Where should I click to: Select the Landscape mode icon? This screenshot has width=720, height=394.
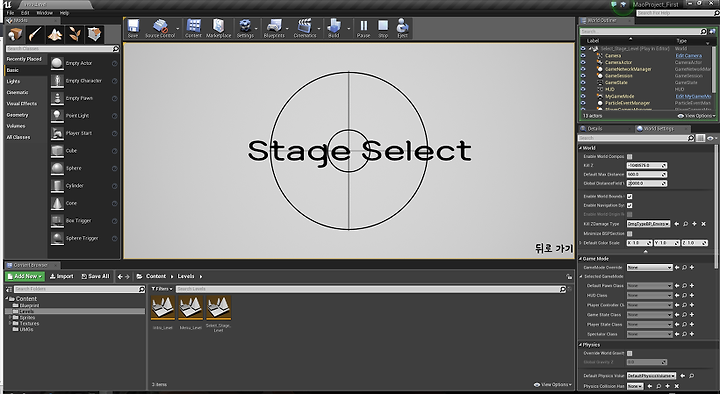[55, 34]
